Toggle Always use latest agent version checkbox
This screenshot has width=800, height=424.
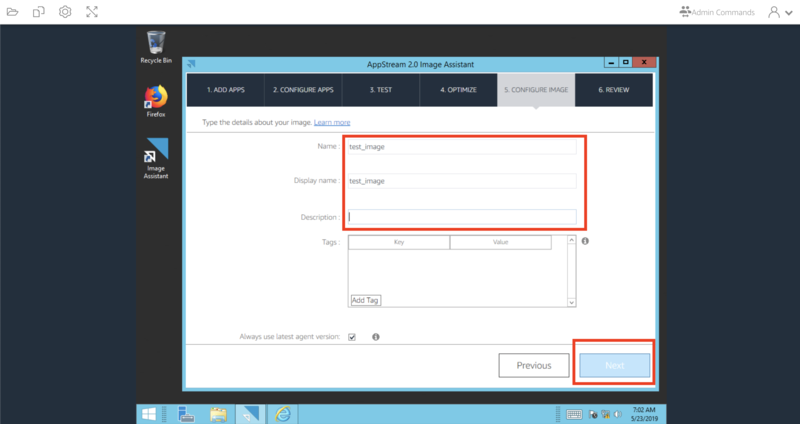(x=352, y=337)
